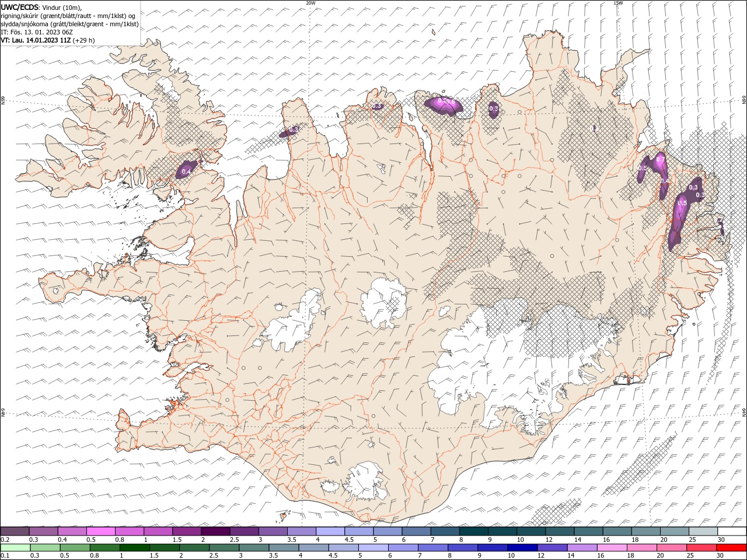Select upper scale swatch labeled 16

pos(616,531)
